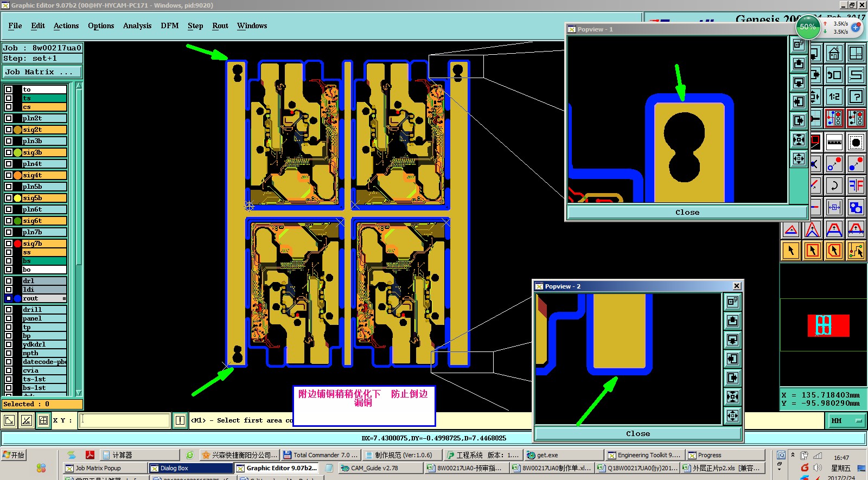Toggle the checkbox for layer rout
This screenshot has height=480, width=868.
(9, 298)
